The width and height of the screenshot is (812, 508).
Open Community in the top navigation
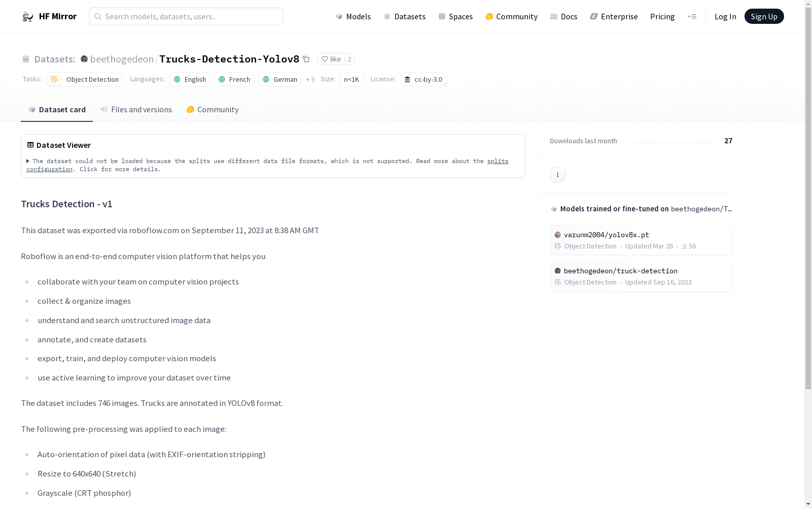(x=512, y=16)
